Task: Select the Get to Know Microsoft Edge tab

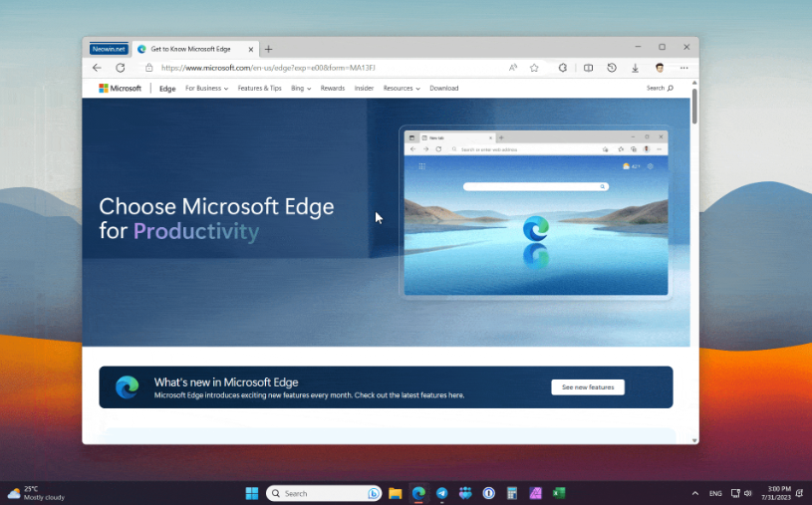Action: [195, 49]
